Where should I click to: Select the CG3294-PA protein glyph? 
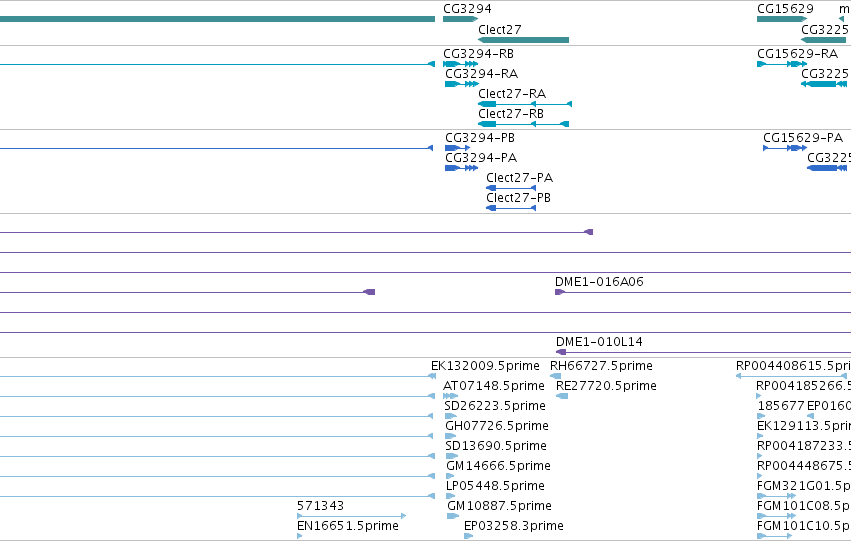pyautogui.click(x=461, y=168)
